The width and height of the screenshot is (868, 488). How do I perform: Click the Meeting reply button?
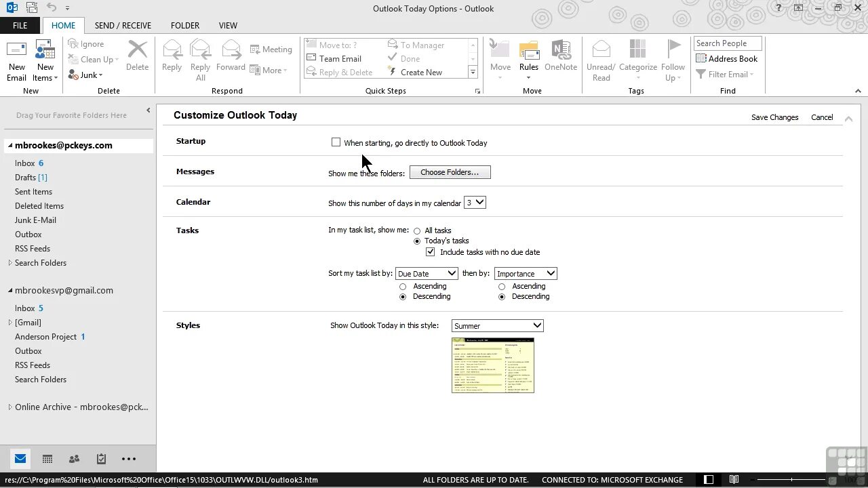pyautogui.click(x=271, y=49)
